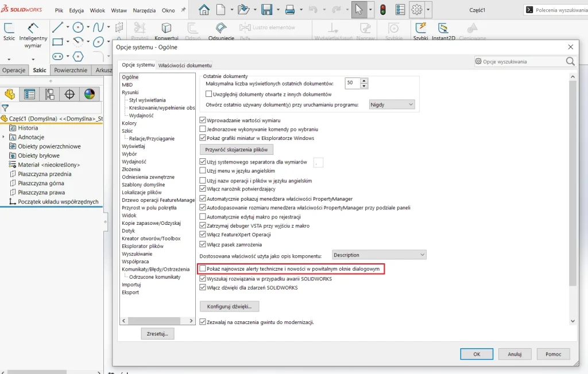Save using the floppy disk icon
588x374 pixels.
click(x=266, y=9)
